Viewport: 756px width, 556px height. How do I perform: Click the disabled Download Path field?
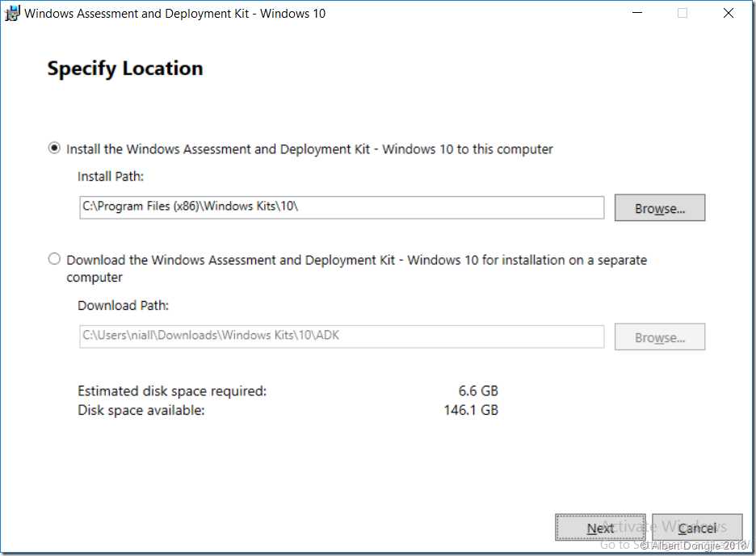[x=342, y=337]
